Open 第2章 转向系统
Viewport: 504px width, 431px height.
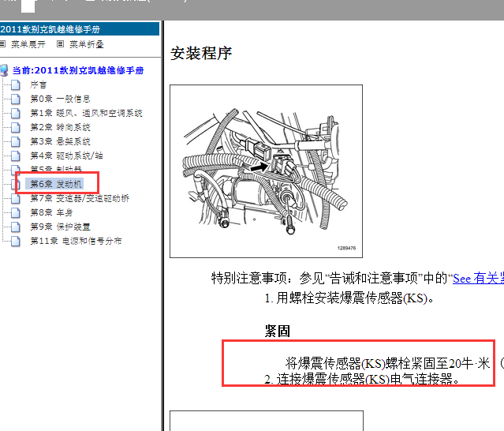[61, 127]
